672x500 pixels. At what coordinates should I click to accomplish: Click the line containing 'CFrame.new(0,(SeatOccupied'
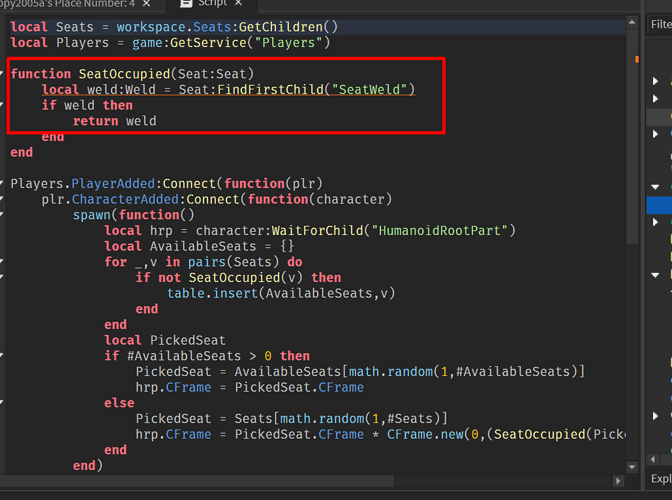coord(381,434)
